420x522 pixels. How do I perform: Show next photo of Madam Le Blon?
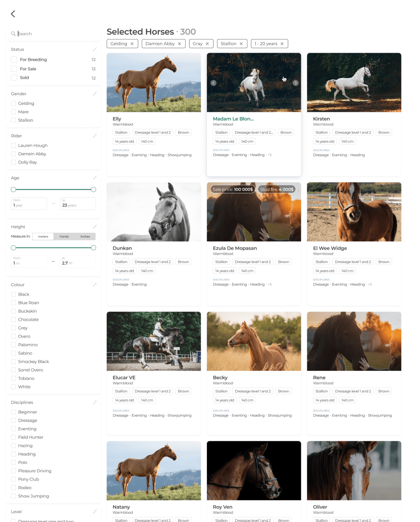point(295,83)
